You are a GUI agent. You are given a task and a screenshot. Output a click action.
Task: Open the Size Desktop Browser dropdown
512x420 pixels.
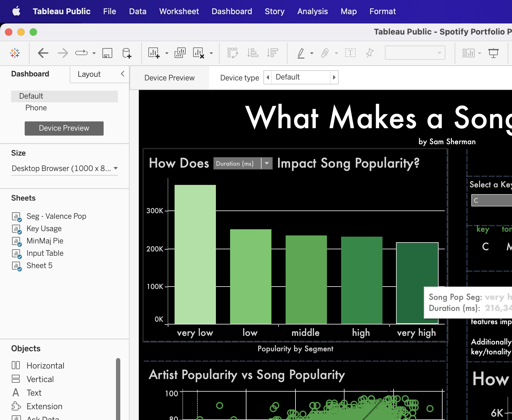64,169
